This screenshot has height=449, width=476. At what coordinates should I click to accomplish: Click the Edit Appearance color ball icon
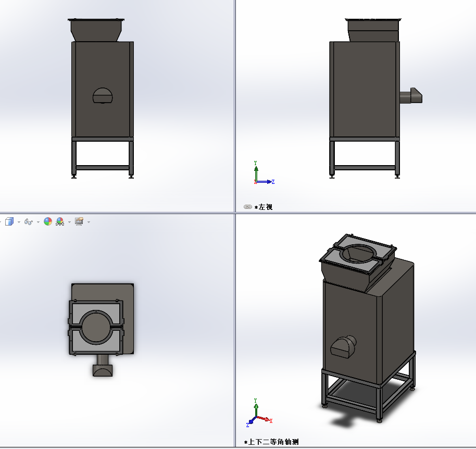(48, 222)
